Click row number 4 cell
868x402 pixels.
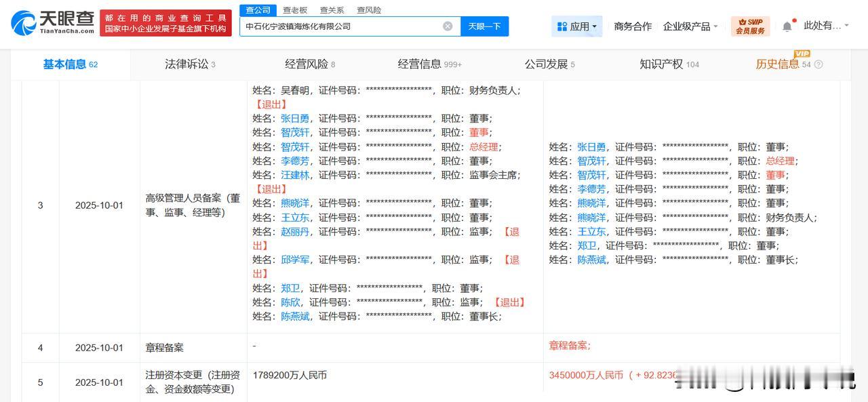40,348
